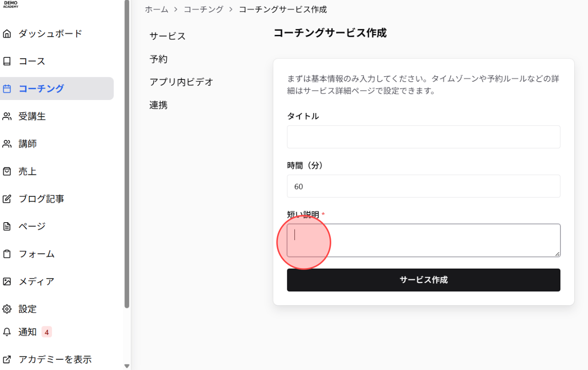Click the clipboard icon beside フォーム
588x370 pixels.
(x=7, y=254)
